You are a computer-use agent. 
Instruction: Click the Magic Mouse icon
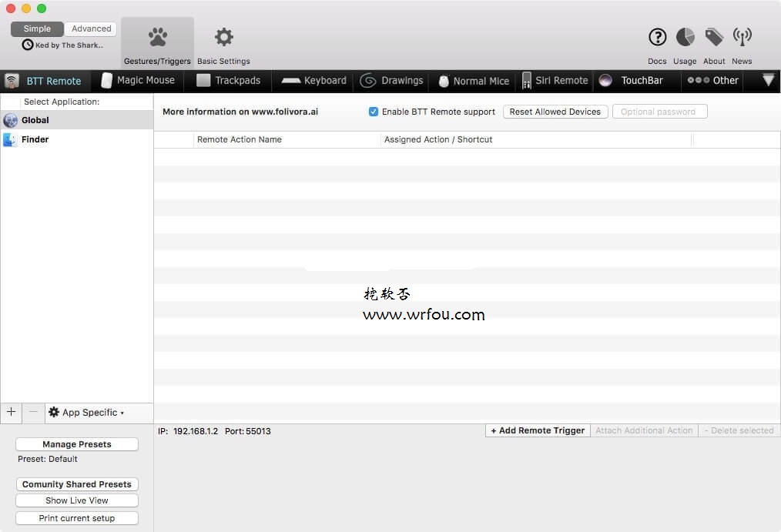[x=106, y=81]
